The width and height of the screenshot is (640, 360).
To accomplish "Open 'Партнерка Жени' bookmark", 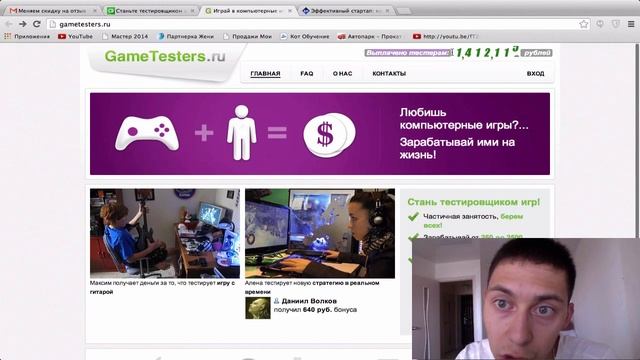I will [x=186, y=36].
